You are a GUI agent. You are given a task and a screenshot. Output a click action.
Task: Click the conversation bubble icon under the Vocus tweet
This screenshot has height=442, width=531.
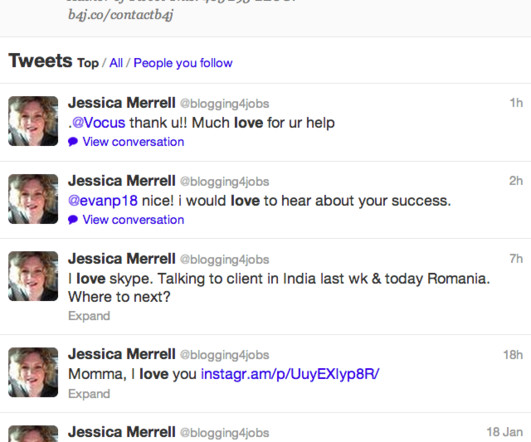click(x=73, y=142)
